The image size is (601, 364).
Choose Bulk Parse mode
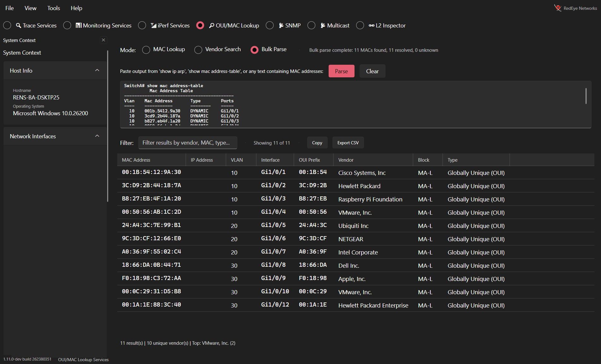[x=254, y=50]
